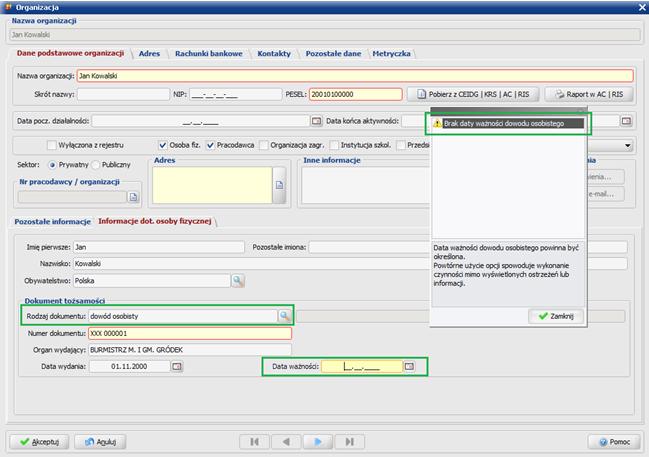Toggle Instytucja szkol. checkbox

tap(334, 145)
